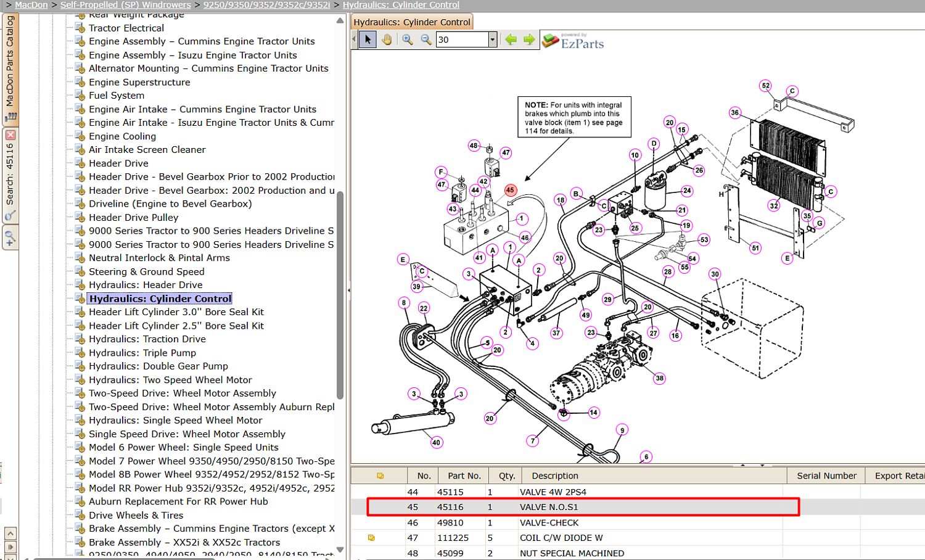The image size is (925, 560).
Task: Open Self-Propelled (SP) Windrowers breadcrumb link
Action: pos(126,5)
